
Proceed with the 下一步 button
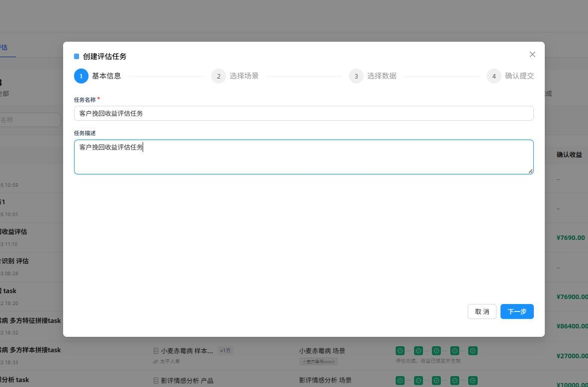[517, 311]
